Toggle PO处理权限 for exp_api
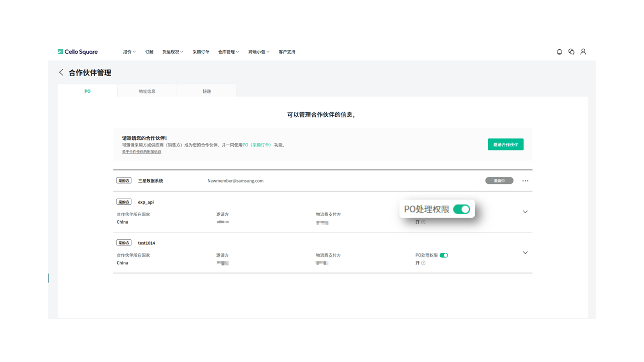Viewport: 644px width, 362px height. [x=461, y=209]
